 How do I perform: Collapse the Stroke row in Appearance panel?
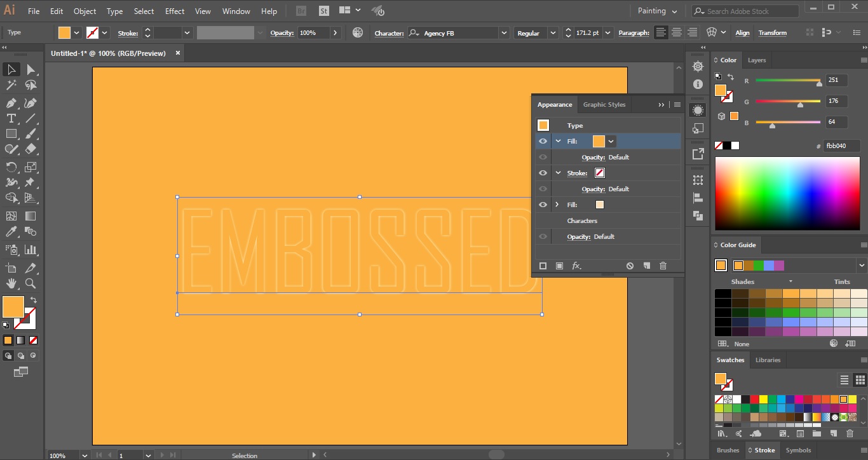click(558, 173)
